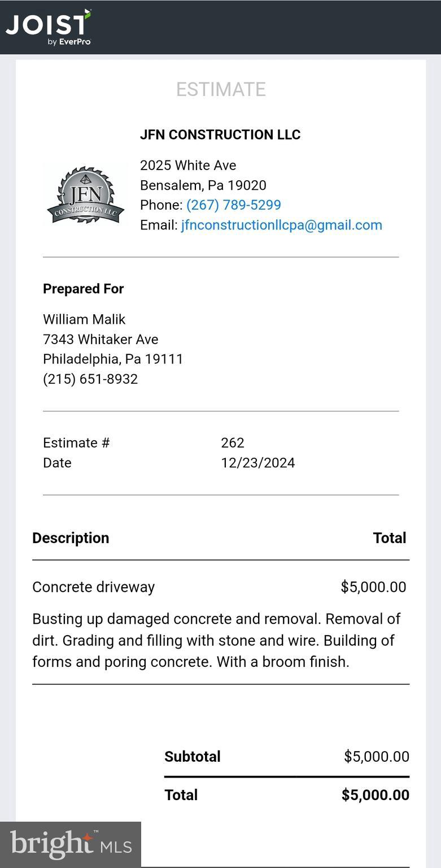Screen dimensions: 441x868
Task: Select the JFN CONSTRUCTION LLC company name
Action: pyautogui.click(x=220, y=134)
